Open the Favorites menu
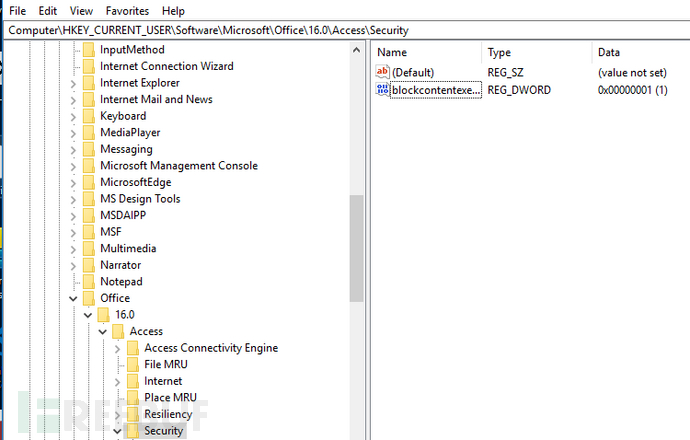The width and height of the screenshot is (690, 440). coord(127,11)
